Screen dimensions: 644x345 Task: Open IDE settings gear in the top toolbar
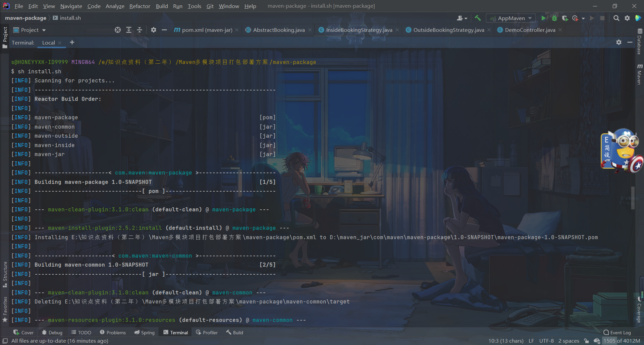coord(627,18)
